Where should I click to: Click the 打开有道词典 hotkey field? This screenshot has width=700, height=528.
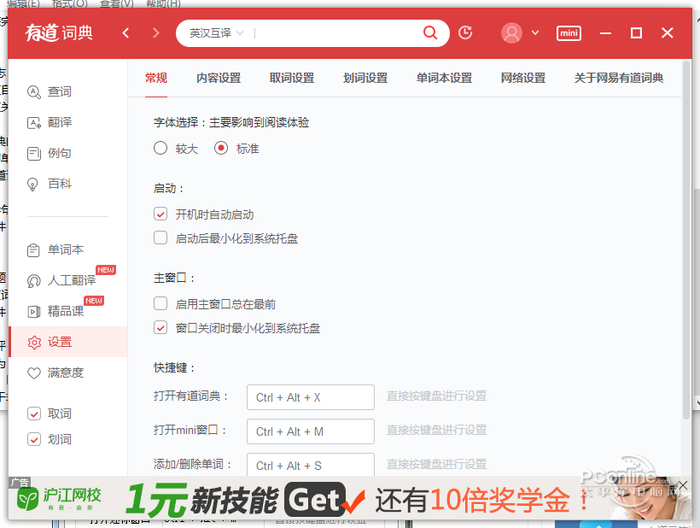(x=310, y=397)
